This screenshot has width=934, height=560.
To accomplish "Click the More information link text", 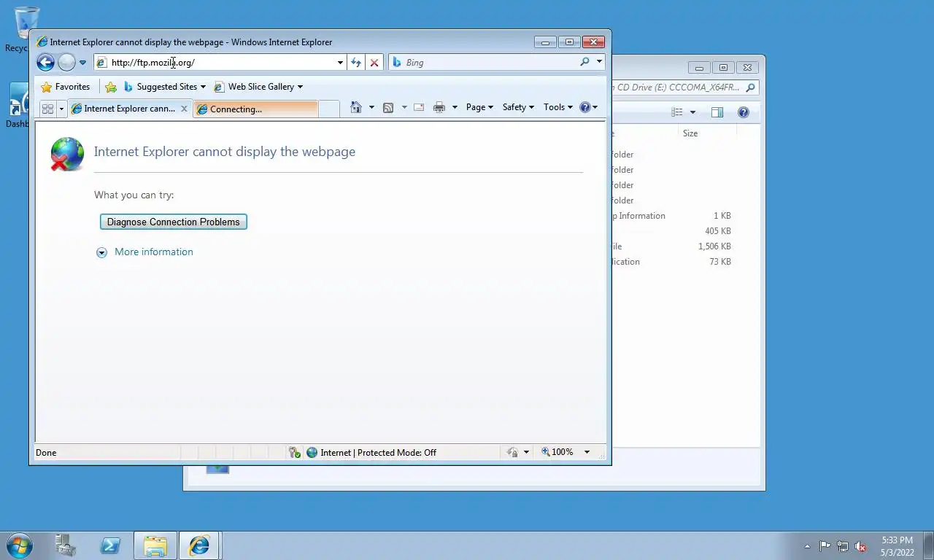I will (x=154, y=252).
